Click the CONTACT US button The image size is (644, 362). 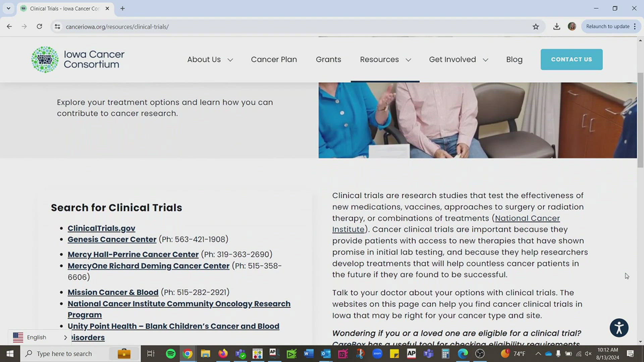pos(572,59)
